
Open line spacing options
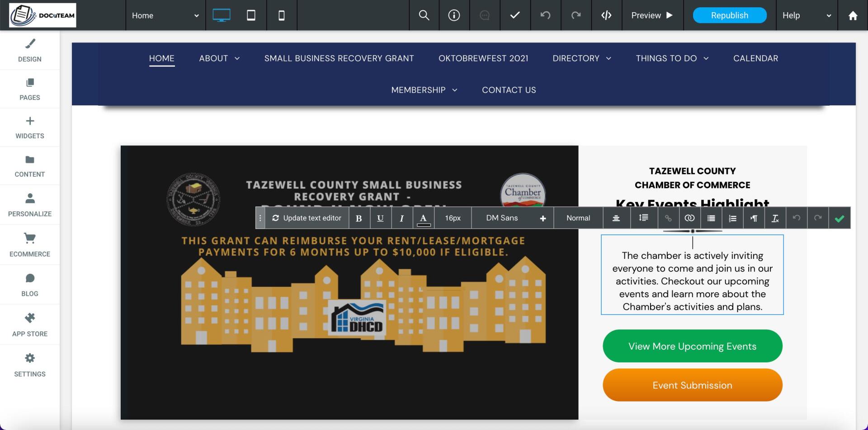click(644, 218)
